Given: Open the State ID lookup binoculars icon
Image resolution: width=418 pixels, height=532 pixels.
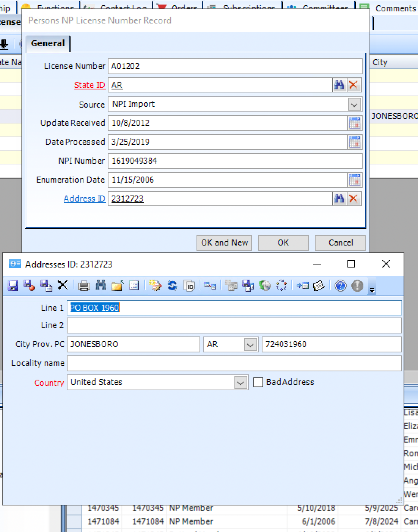Looking at the screenshot, I should [339, 85].
